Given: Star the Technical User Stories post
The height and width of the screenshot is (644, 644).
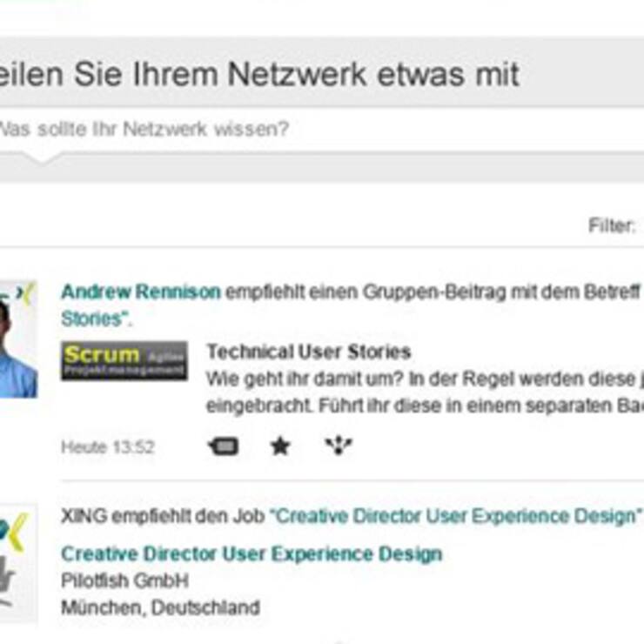Looking at the screenshot, I should pyautogui.click(x=279, y=446).
